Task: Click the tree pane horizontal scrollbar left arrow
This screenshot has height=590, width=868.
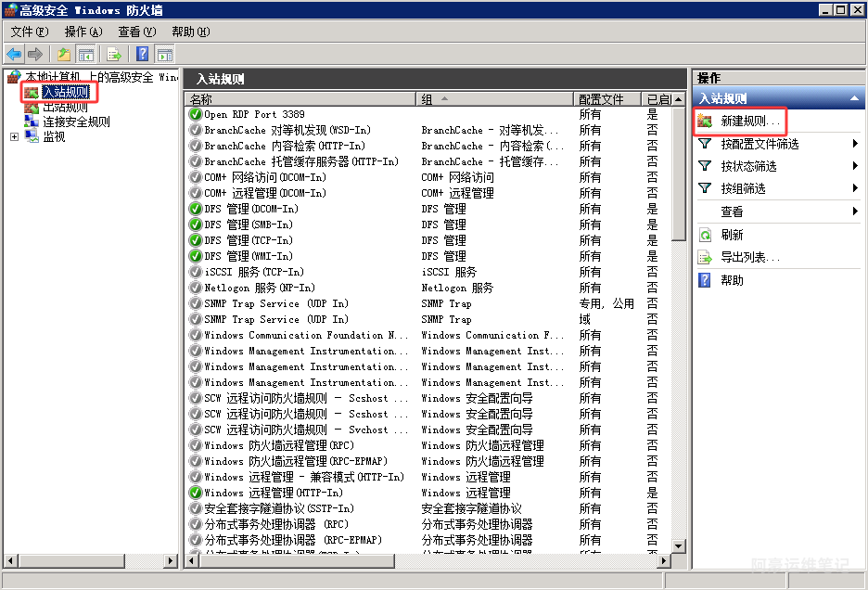Action: (10, 560)
